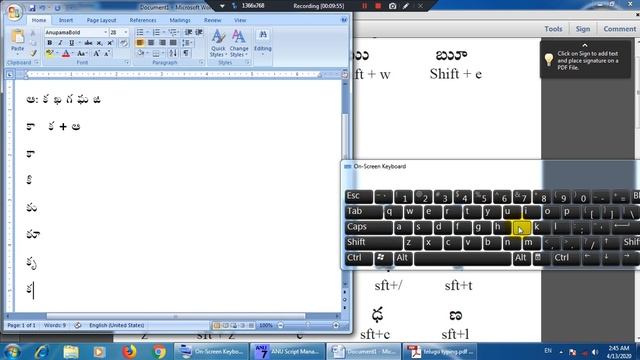640x360 pixels.
Task: Clear formatting with eraser icon
Action: [x=124, y=43]
